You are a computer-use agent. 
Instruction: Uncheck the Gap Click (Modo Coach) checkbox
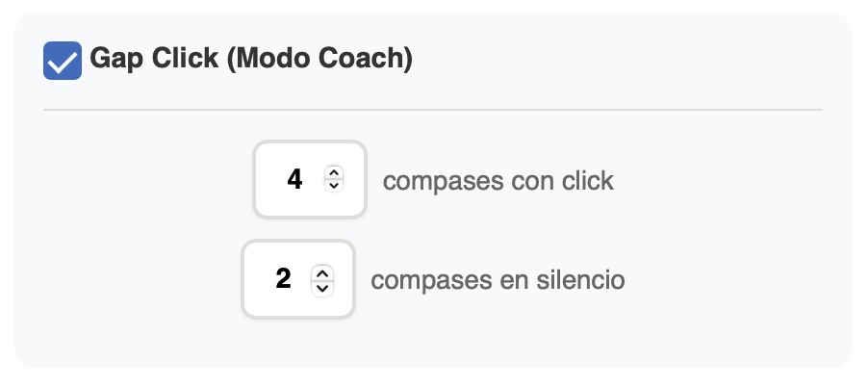(x=63, y=61)
